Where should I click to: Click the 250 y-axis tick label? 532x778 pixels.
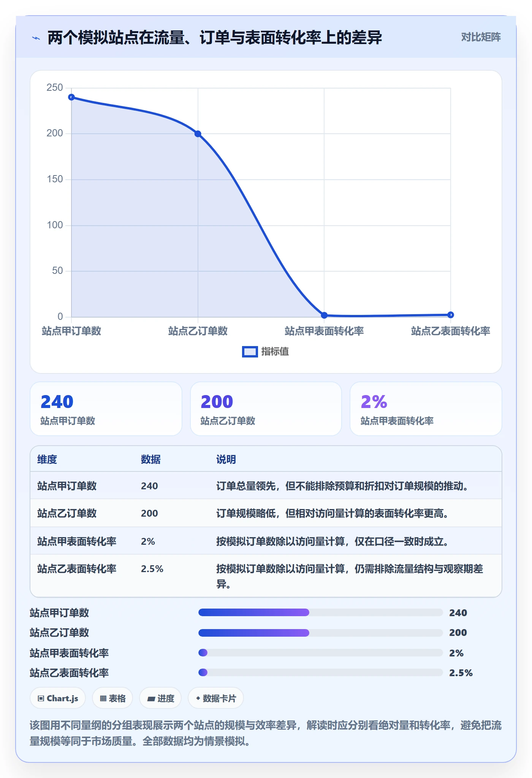[x=55, y=88]
